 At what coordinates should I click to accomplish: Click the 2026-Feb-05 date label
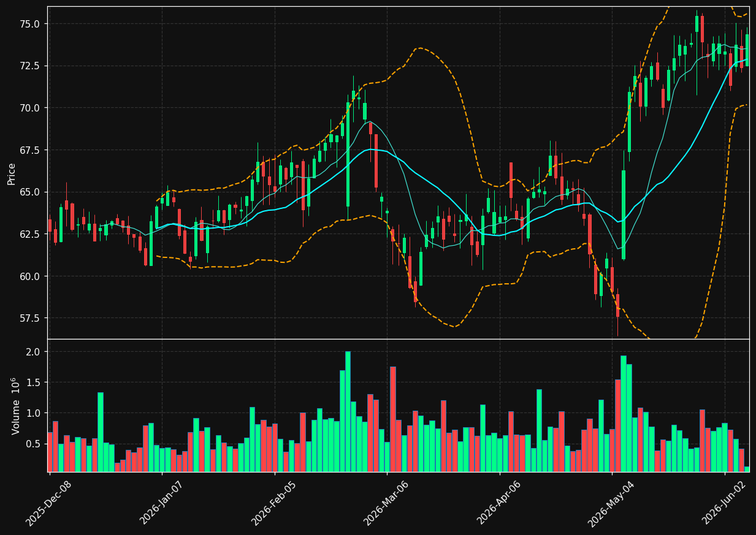coord(273,503)
